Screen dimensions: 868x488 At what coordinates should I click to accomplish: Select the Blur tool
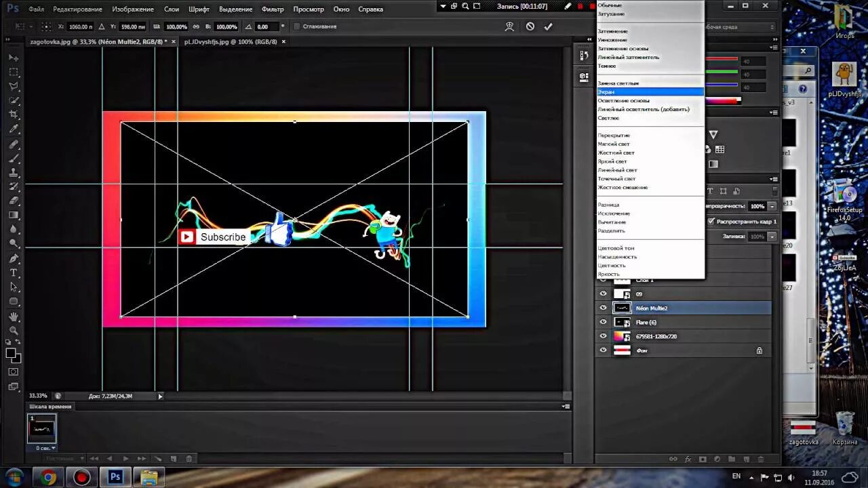(x=14, y=230)
